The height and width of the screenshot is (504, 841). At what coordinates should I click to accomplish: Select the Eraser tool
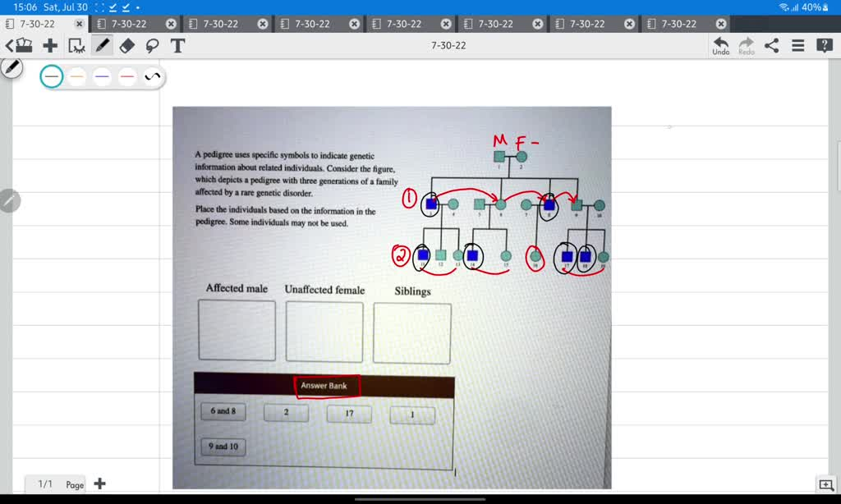click(x=127, y=46)
